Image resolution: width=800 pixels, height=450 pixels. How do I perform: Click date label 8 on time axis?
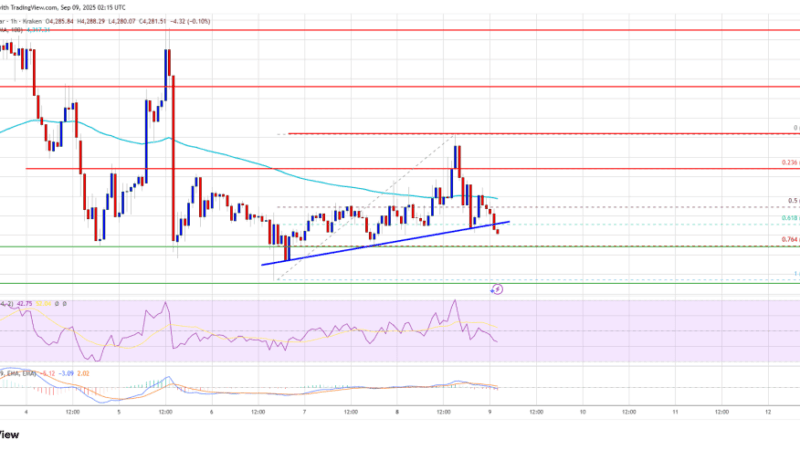(397, 412)
